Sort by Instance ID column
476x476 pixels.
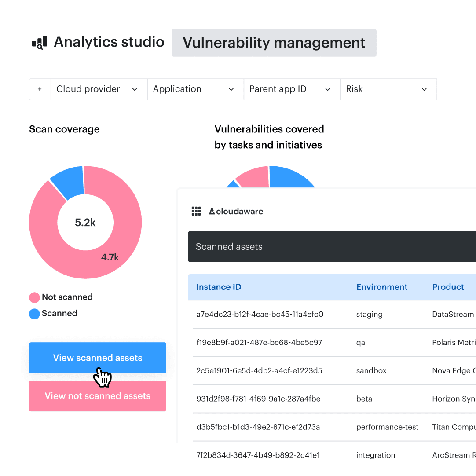pyautogui.click(x=219, y=287)
